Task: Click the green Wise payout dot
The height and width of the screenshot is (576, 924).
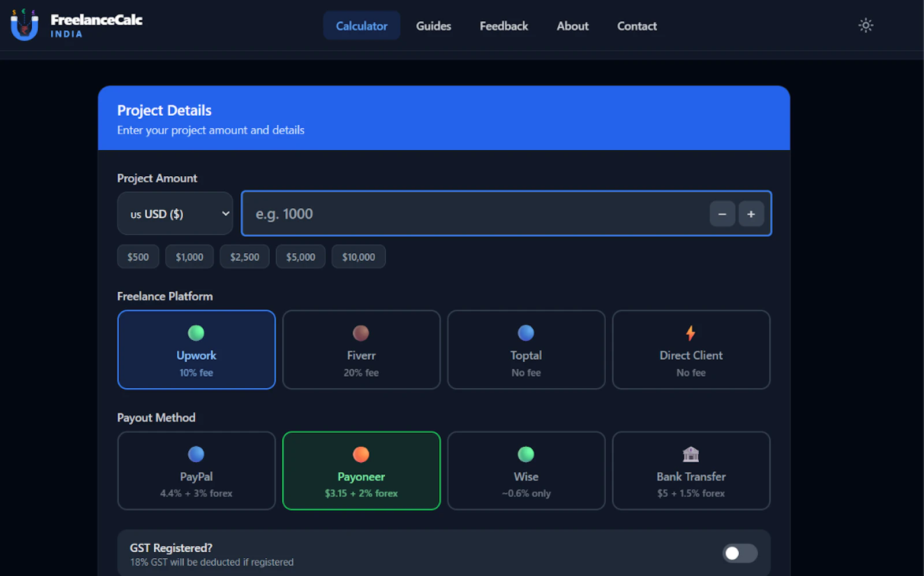Action: click(x=526, y=454)
